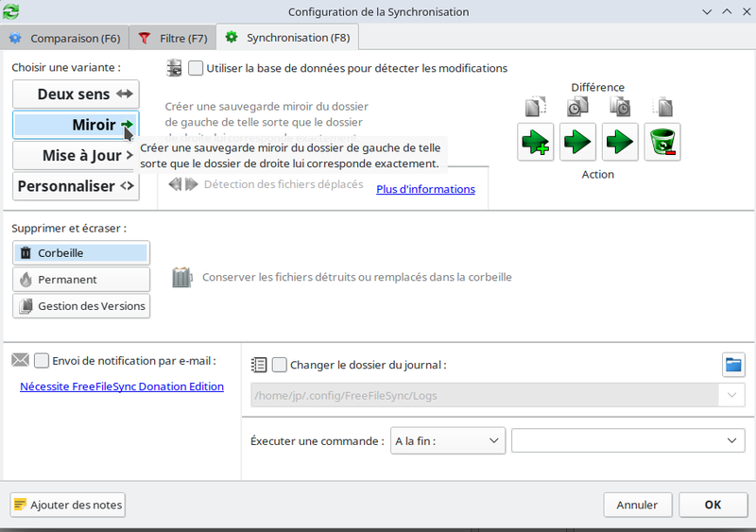
Task: Select Corbeille deletion option
Action: (81, 252)
